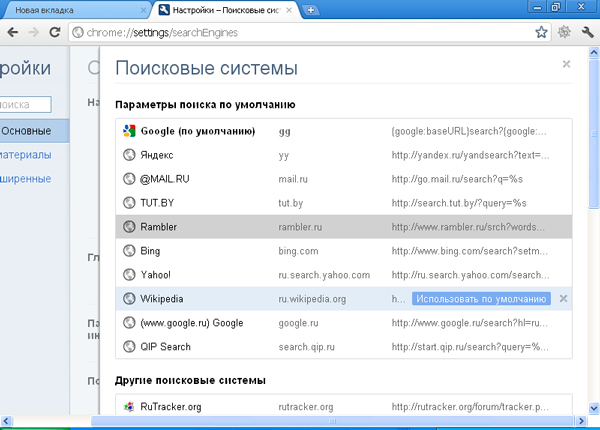Image resolution: width=600 pixels, height=430 pixels.
Task: Select the TUT.BY search engine name
Action: pyautogui.click(x=157, y=203)
